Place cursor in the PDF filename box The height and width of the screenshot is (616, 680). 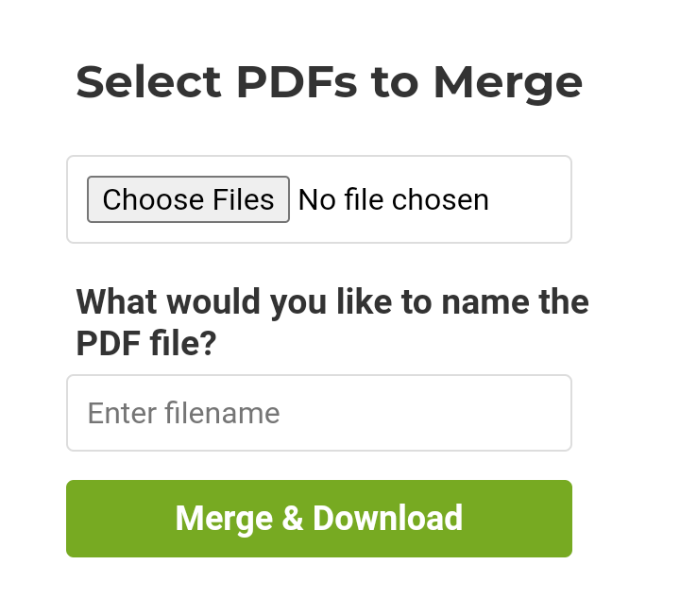coord(318,413)
